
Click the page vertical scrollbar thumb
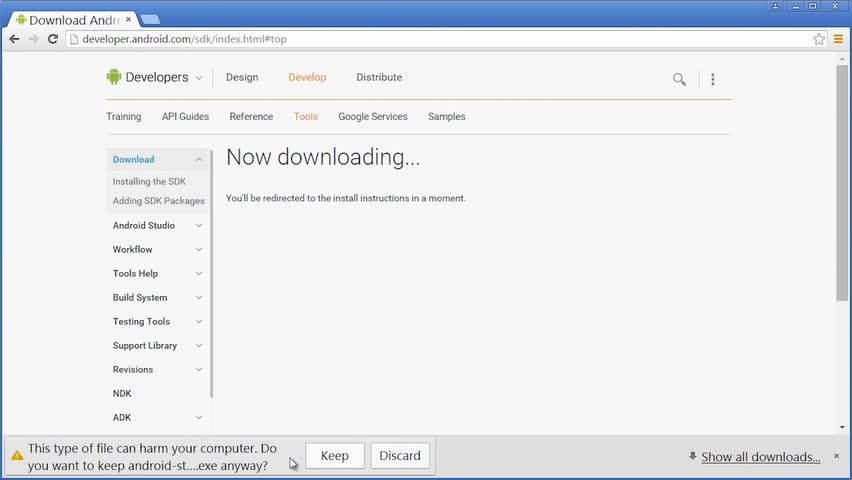(x=842, y=183)
